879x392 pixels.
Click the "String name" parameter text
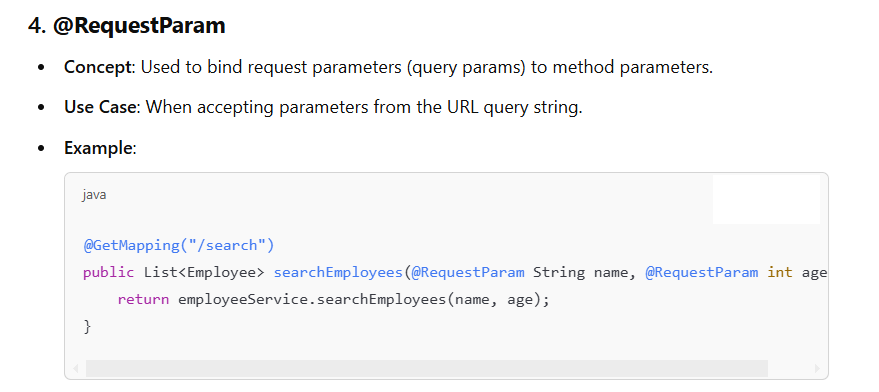[584, 273]
